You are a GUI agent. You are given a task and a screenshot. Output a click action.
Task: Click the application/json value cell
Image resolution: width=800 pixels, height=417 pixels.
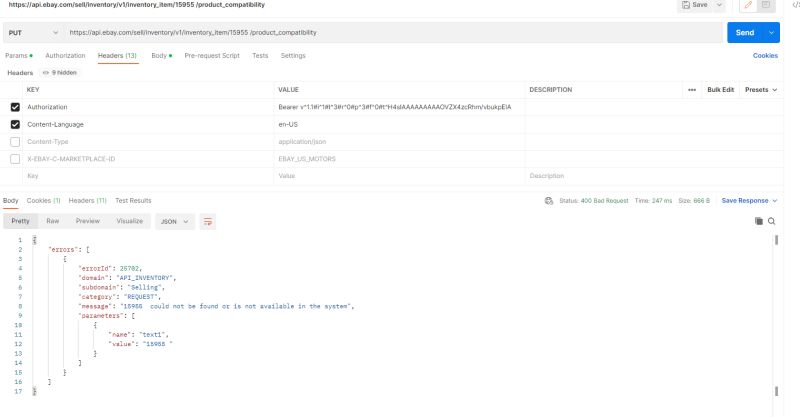399,142
